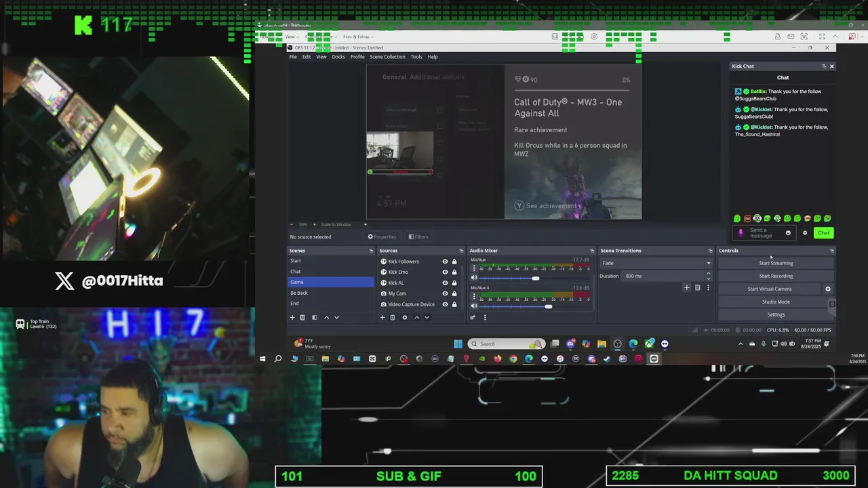Add a new source with the plus icon

[382, 317]
